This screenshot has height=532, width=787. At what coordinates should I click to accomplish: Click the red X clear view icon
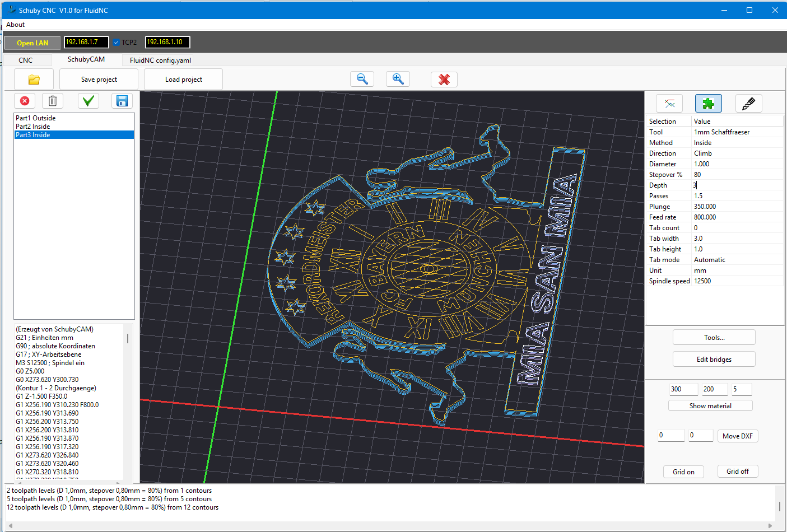[444, 80]
